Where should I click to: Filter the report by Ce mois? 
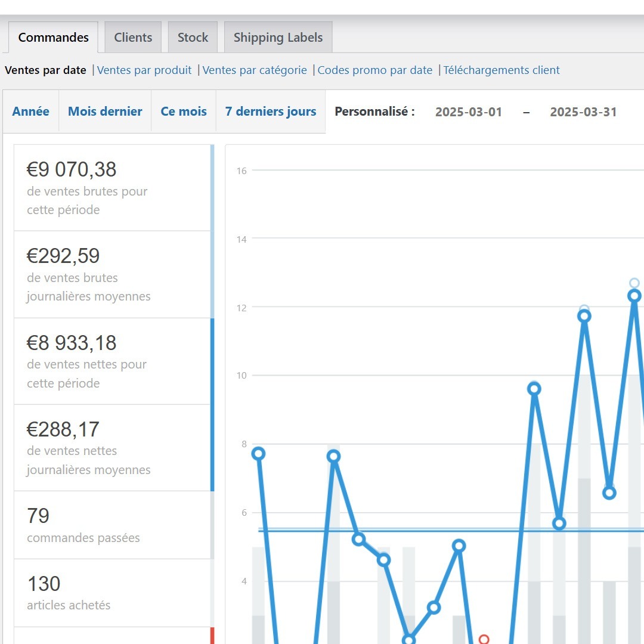[x=184, y=112]
